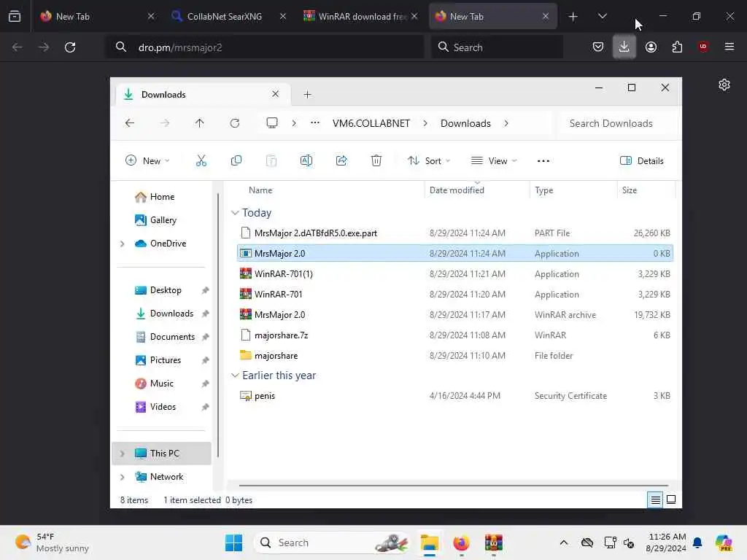Go back in File Explorer navigation
The image size is (747, 560).
(x=130, y=123)
